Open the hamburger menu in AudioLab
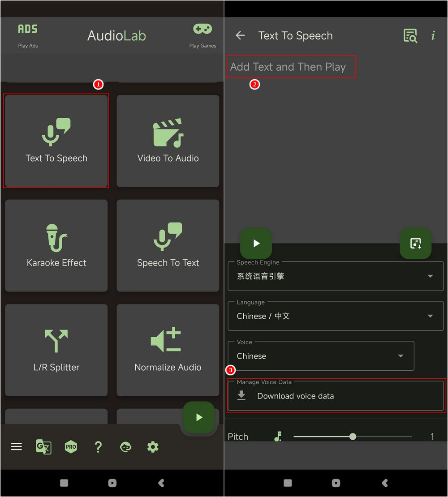 [x=17, y=446]
